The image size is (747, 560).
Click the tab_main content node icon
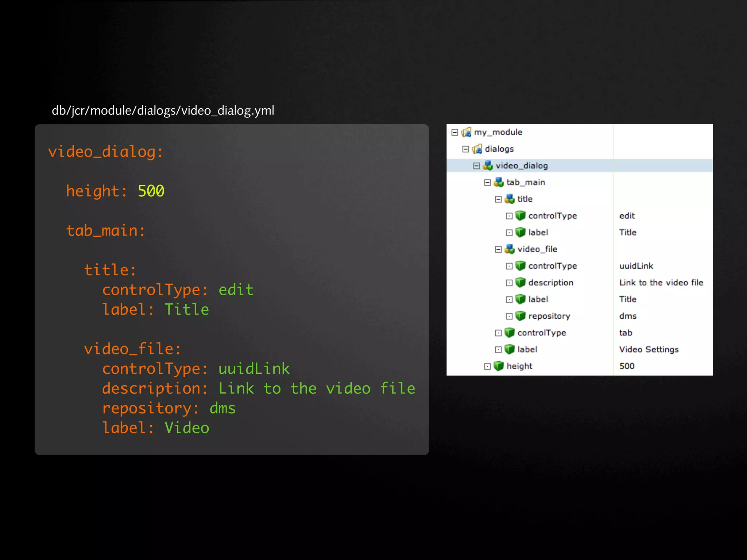[499, 182]
